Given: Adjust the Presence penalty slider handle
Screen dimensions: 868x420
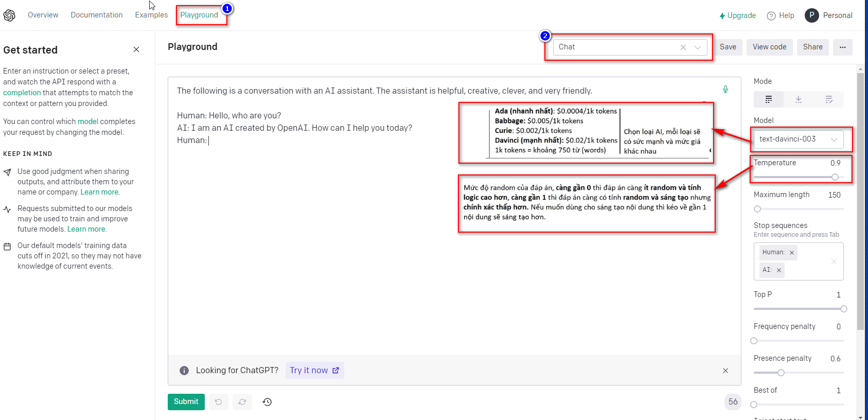Looking at the screenshot, I should (781, 373).
